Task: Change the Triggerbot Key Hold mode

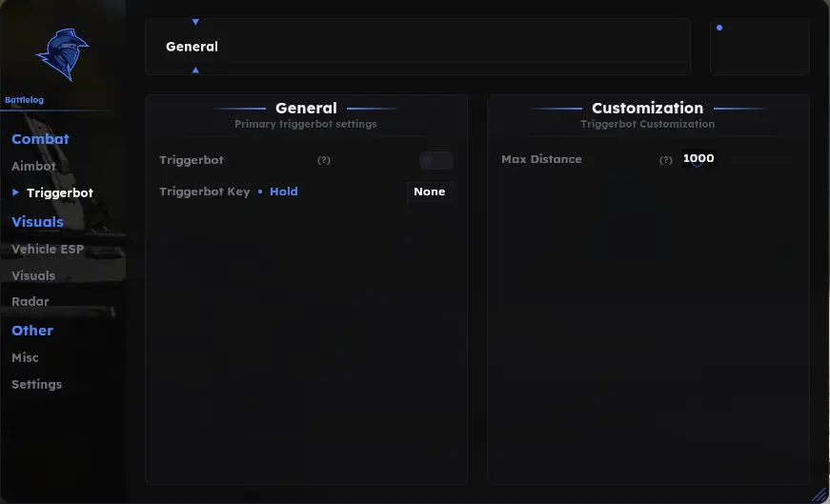Action: 284,192
